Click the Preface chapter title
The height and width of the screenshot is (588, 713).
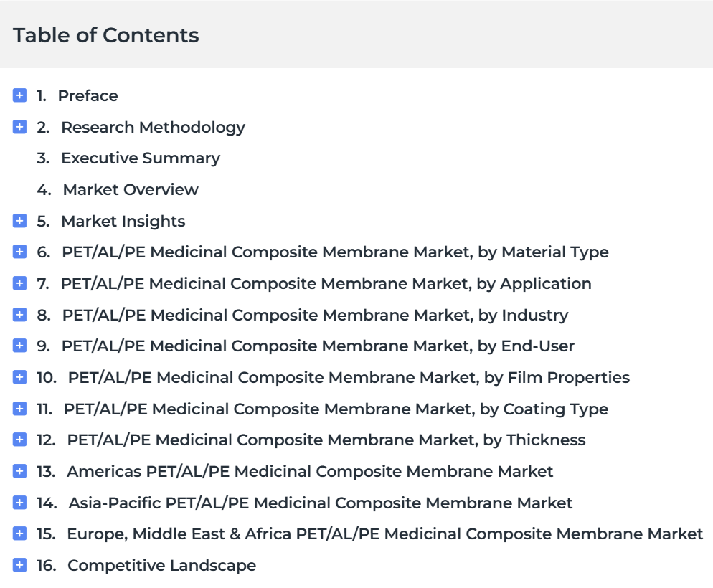pos(88,96)
